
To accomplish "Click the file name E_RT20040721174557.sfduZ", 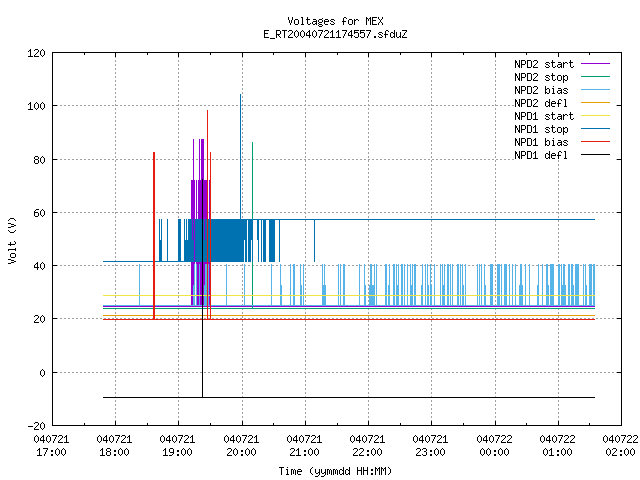I will (335, 34).
